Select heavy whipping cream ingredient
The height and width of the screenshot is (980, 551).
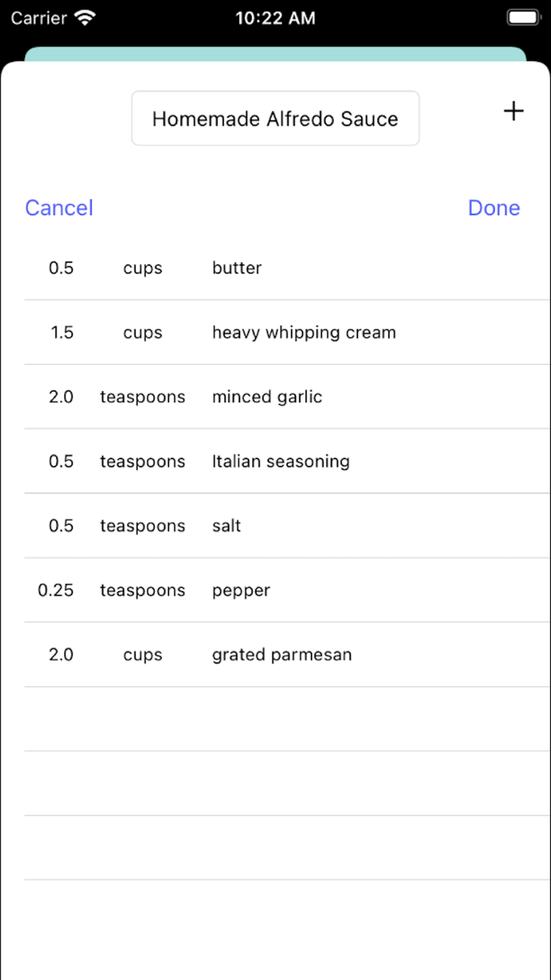click(x=304, y=332)
